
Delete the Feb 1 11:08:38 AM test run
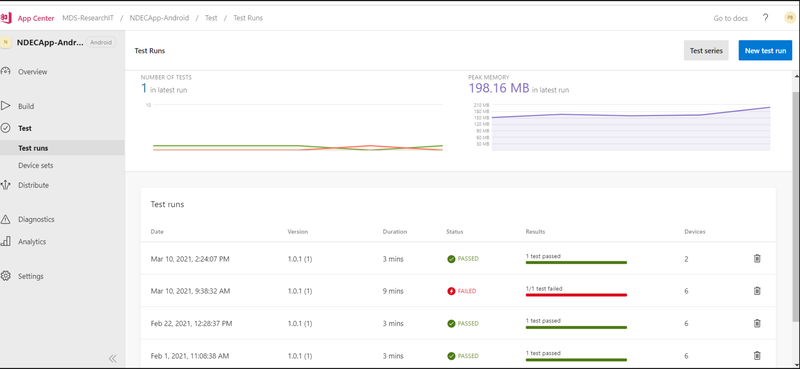(x=757, y=356)
